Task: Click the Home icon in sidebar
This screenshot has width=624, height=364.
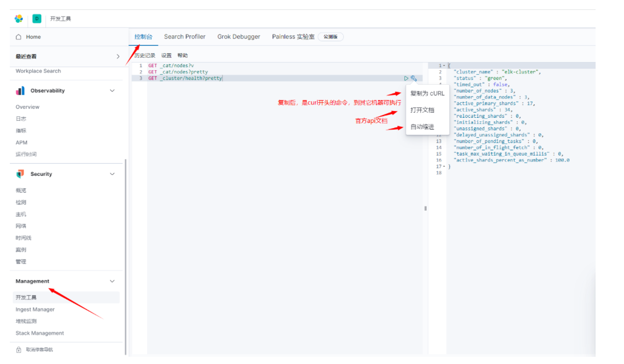Action: coord(19,37)
